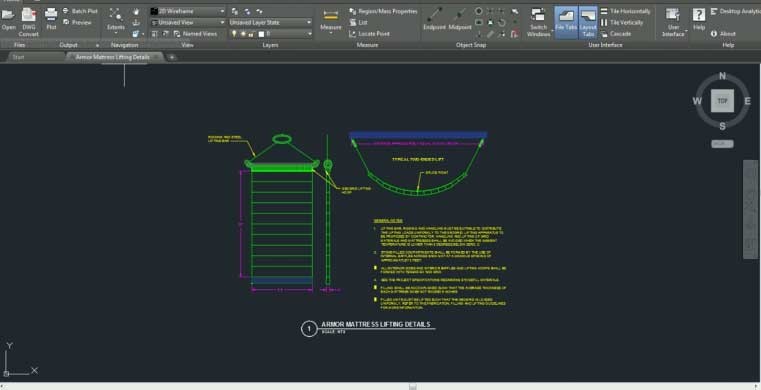This screenshot has width=761, height=390.
Task: Click the plus new tab button
Action: [x=171, y=57]
